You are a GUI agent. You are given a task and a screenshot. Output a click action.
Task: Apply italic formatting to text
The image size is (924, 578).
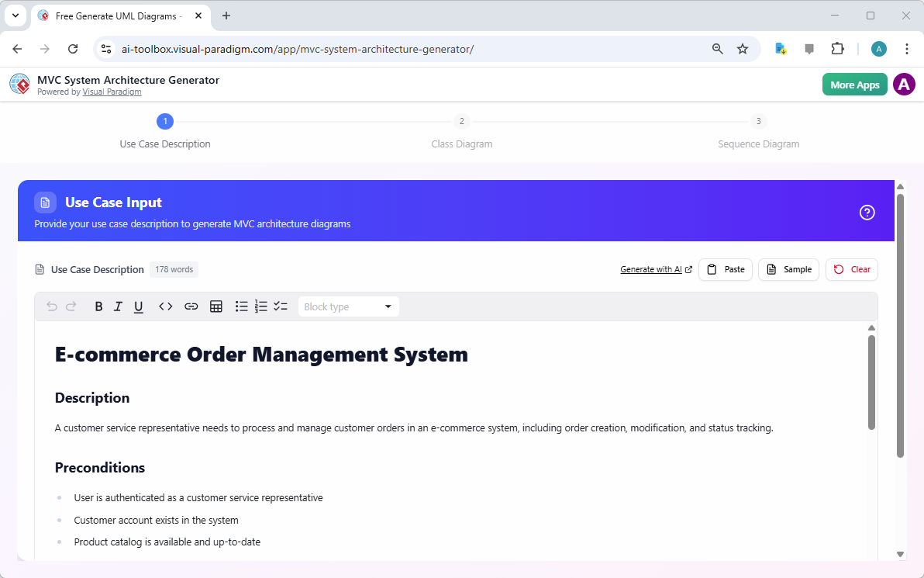point(118,306)
